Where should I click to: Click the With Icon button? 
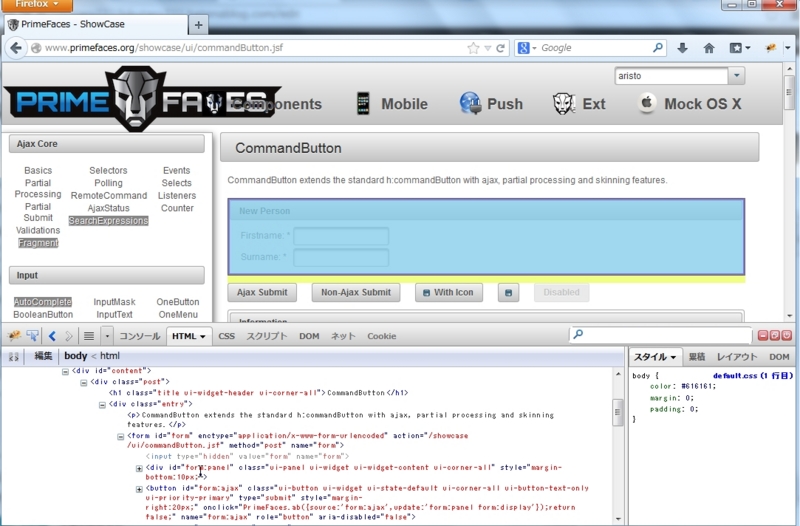[449, 293]
